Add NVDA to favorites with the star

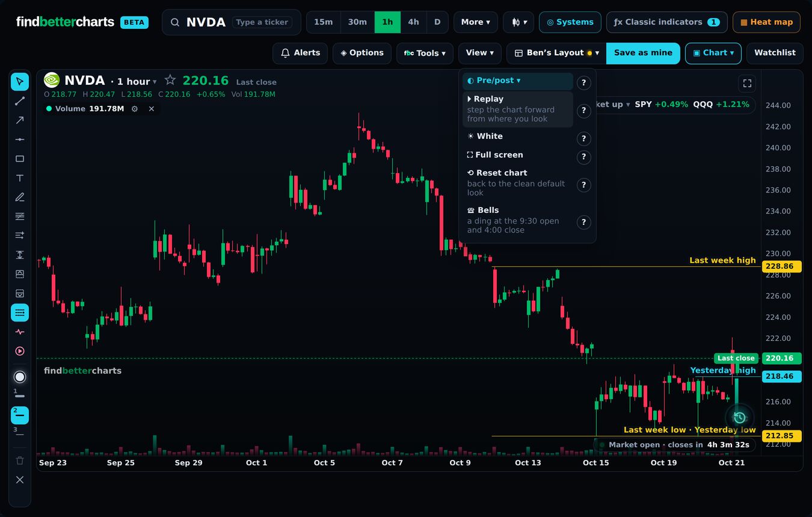click(170, 80)
